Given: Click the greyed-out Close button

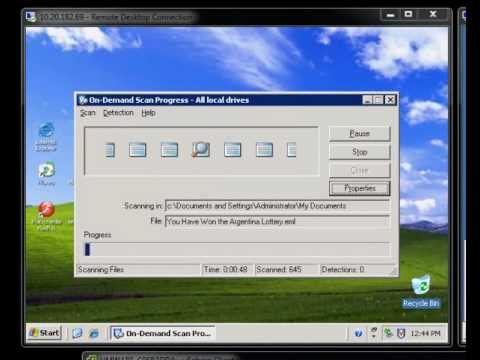Looking at the screenshot, I should [x=359, y=171].
